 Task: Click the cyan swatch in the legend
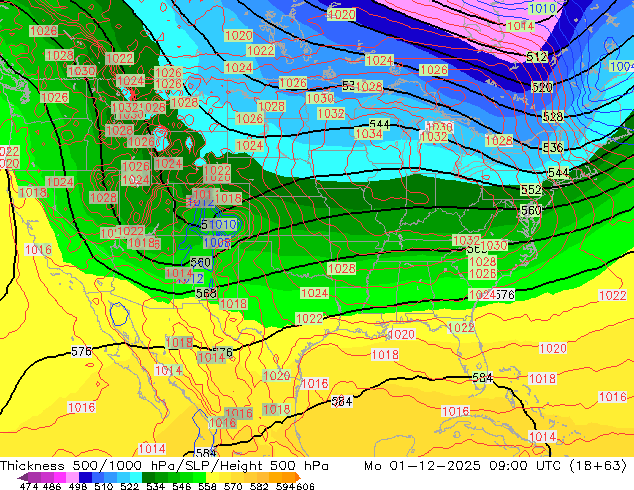pos(136,477)
